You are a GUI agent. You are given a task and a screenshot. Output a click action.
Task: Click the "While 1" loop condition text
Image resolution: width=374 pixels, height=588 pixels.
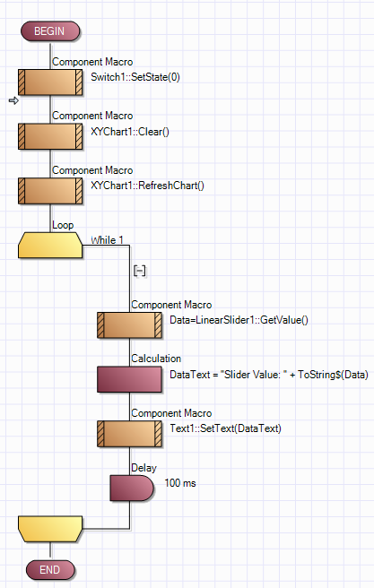(108, 240)
